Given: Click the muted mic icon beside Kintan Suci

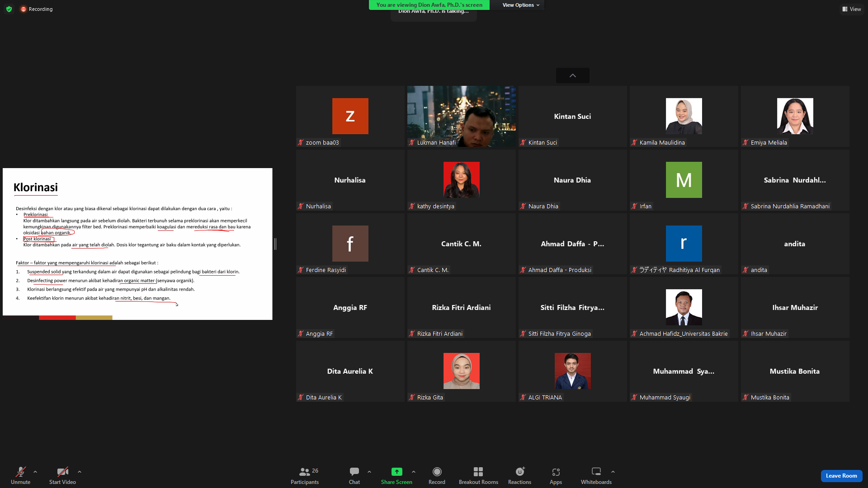Looking at the screenshot, I should 524,142.
